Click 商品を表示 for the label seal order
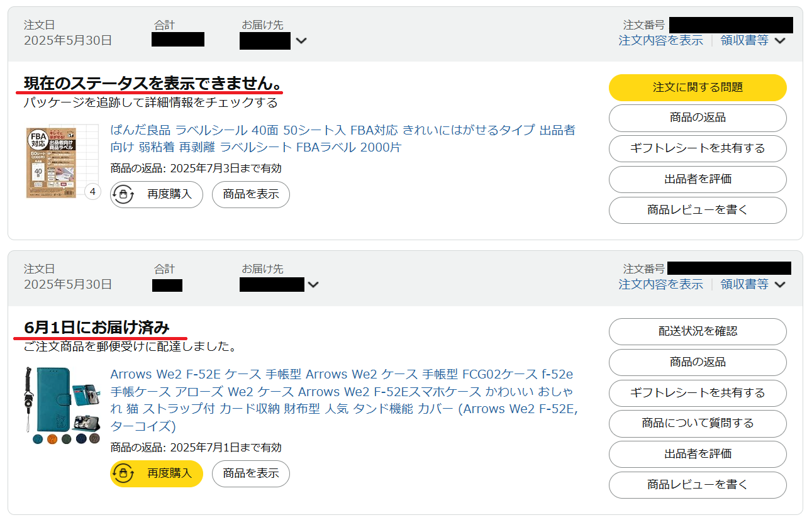812x520 pixels. click(251, 194)
